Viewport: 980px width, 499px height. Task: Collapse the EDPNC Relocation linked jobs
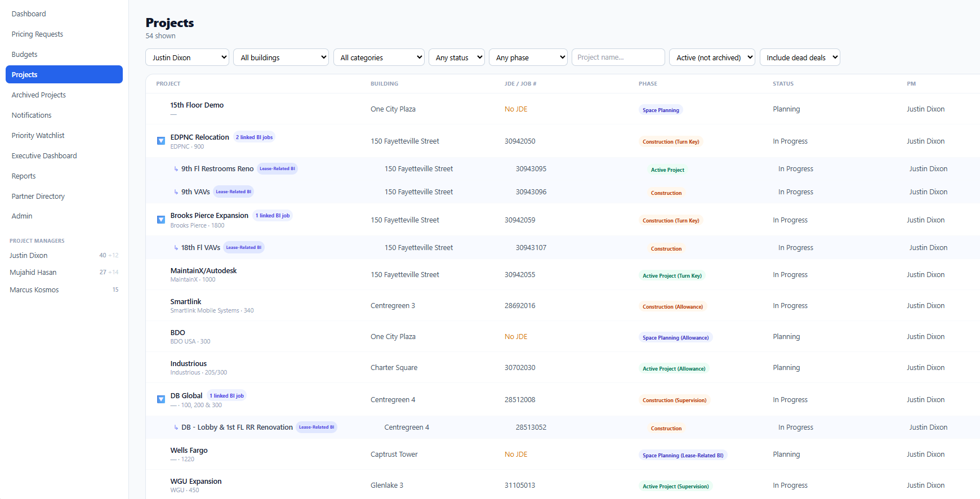(x=161, y=141)
